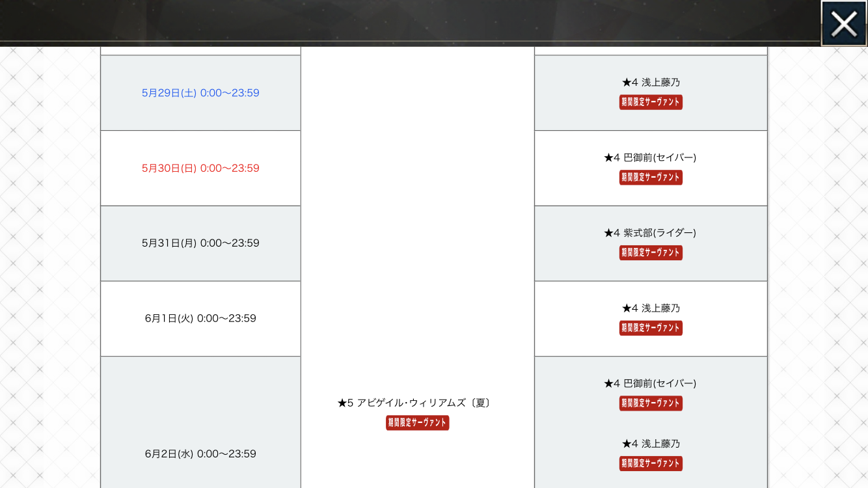The height and width of the screenshot is (488, 868).
Task: Select the blue 5月29日(土) date text
Action: (200, 93)
